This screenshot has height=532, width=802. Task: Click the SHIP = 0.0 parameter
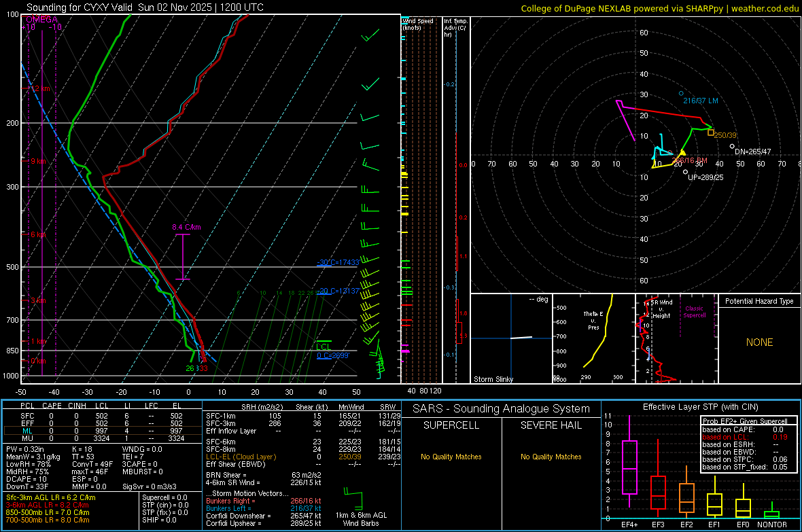click(x=159, y=520)
